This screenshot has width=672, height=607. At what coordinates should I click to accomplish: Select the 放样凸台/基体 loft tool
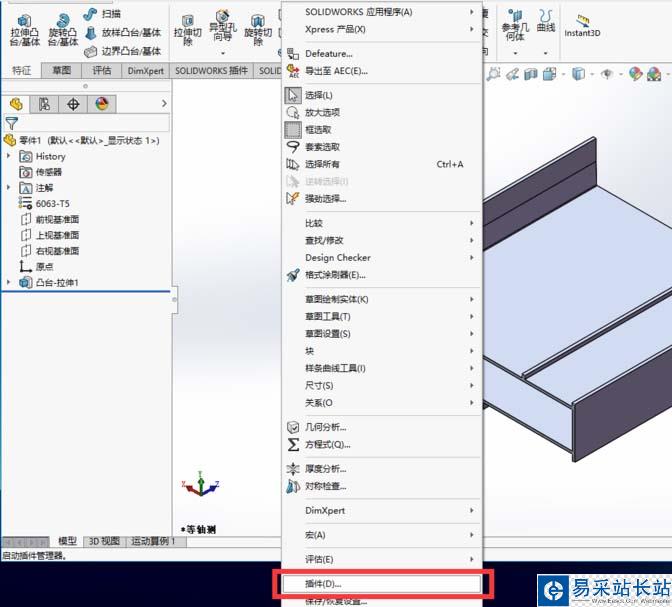point(123,33)
